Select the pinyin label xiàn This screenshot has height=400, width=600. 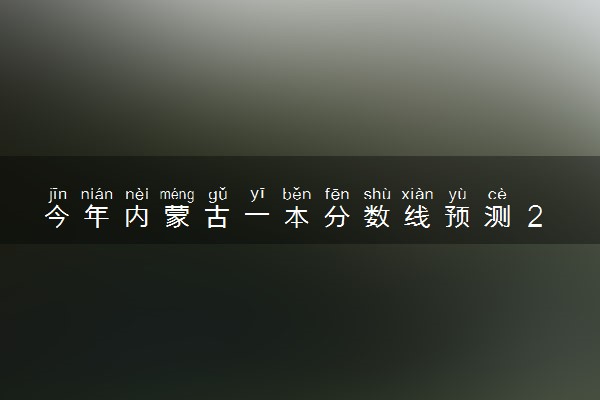pyautogui.click(x=417, y=194)
